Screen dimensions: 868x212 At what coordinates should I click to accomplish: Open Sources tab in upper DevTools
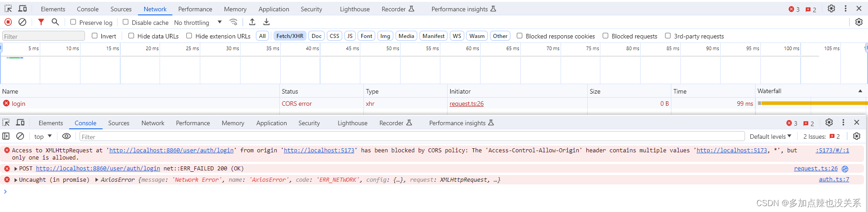(121, 9)
